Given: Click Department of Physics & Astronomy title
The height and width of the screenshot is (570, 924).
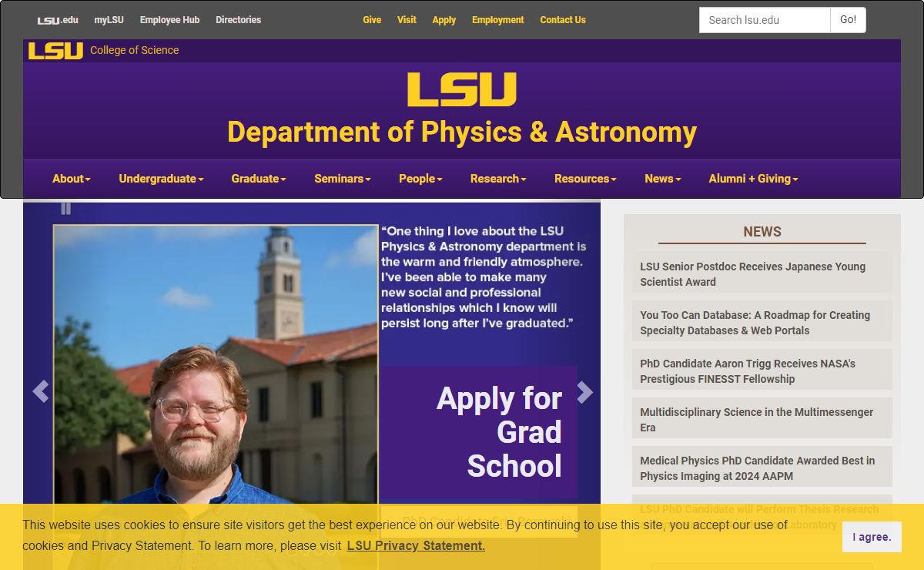Looking at the screenshot, I should [462, 132].
